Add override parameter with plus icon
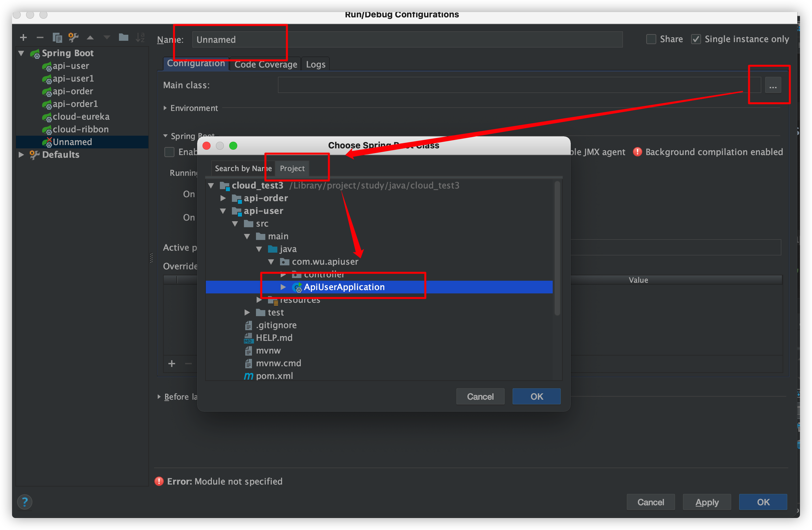The width and height of the screenshot is (812, 530). click(x=172, y=364)
